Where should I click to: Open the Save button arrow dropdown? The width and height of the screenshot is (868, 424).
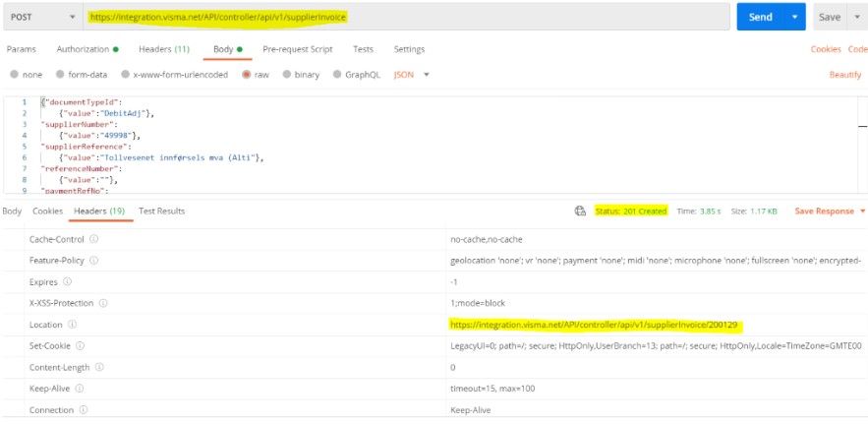coord(857,17)
